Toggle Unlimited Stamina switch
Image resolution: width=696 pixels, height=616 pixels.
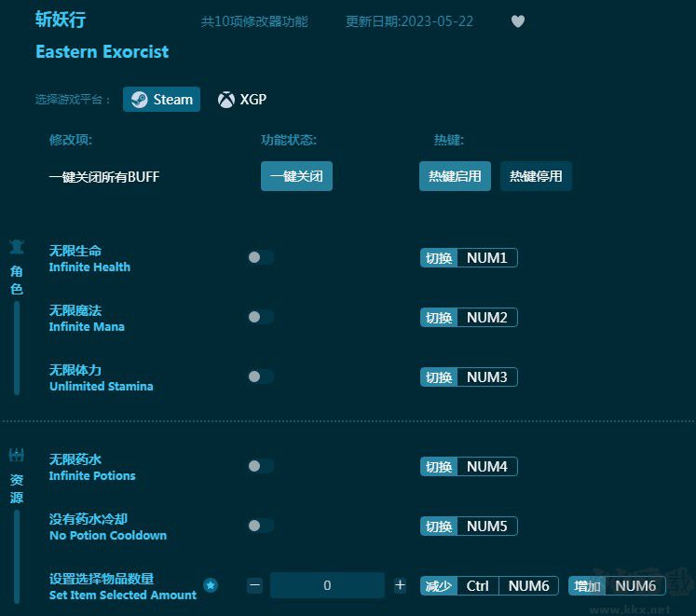261,376
